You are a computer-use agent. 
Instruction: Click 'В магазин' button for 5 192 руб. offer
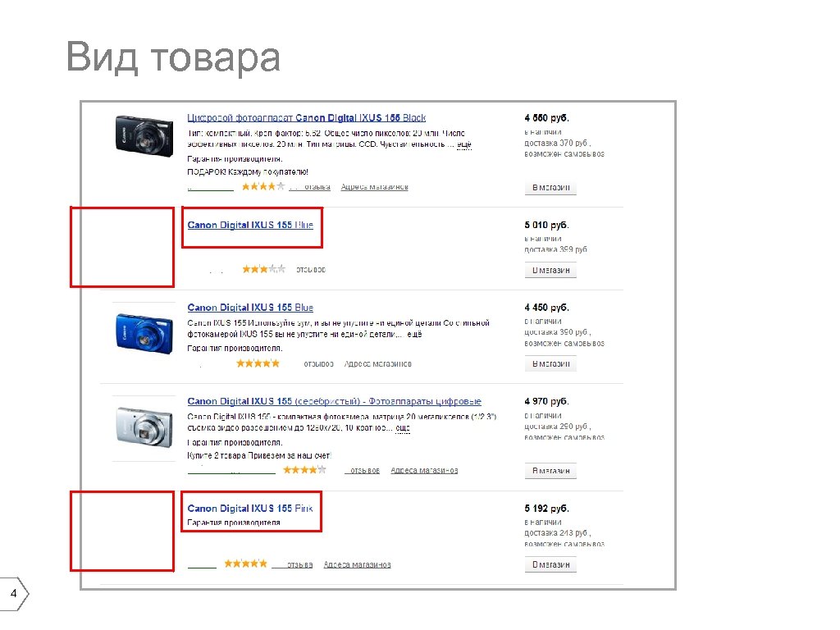[x=550, y=564]
